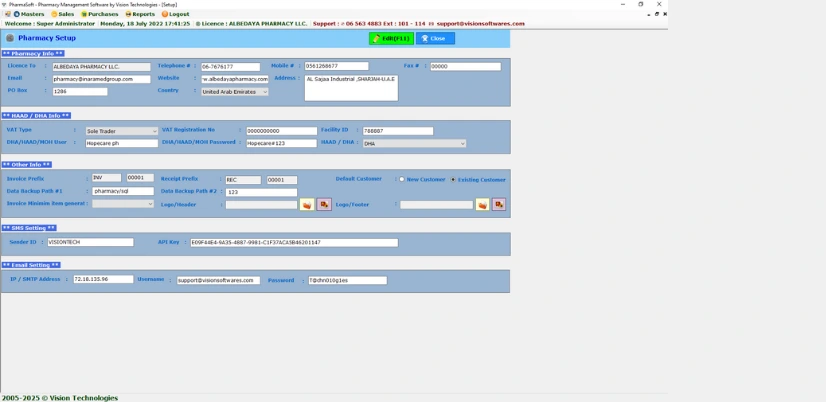Open the Reports menu
The height and width of the screenshot is (402, 826).
coord(140,14)
